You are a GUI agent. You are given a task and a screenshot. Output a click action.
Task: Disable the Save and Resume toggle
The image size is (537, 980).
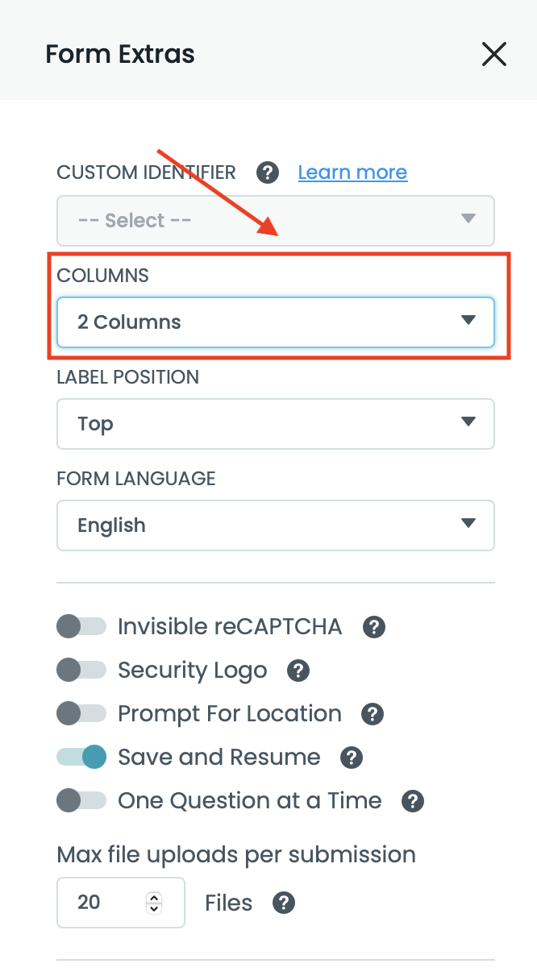point(81,758)
